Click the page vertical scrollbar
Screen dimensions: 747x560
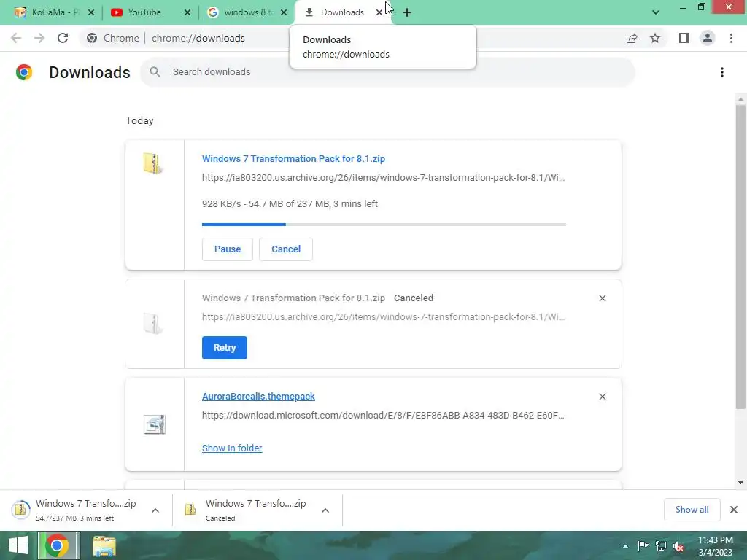coord(740,257)
